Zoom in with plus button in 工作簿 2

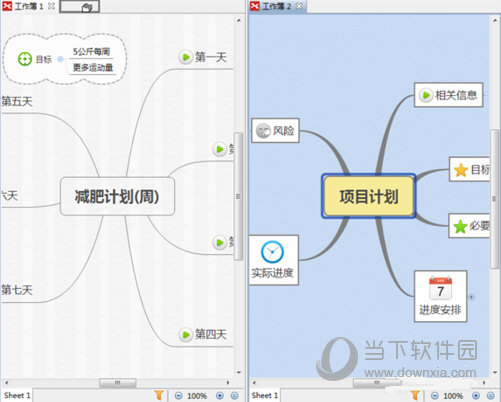click(476, 396)
